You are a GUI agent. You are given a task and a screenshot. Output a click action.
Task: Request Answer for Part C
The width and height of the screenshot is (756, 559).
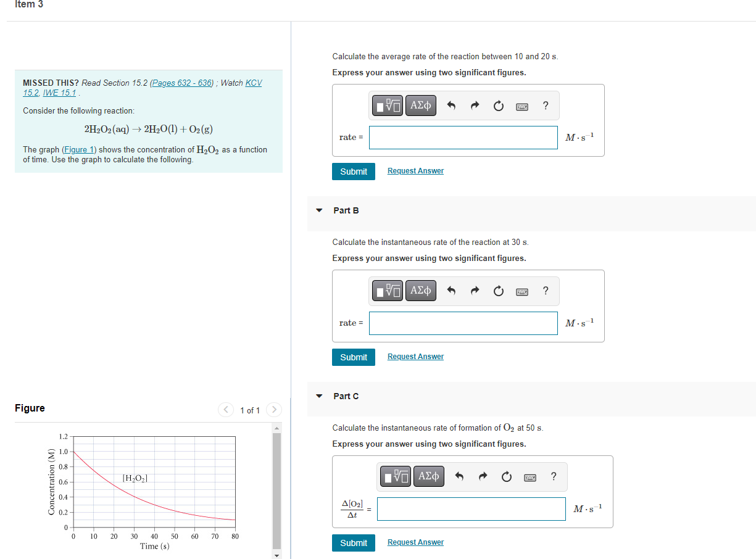[x=415, y=542]
